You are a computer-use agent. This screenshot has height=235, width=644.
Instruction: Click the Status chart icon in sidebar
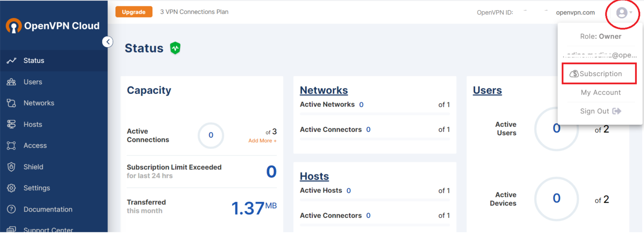11,61
